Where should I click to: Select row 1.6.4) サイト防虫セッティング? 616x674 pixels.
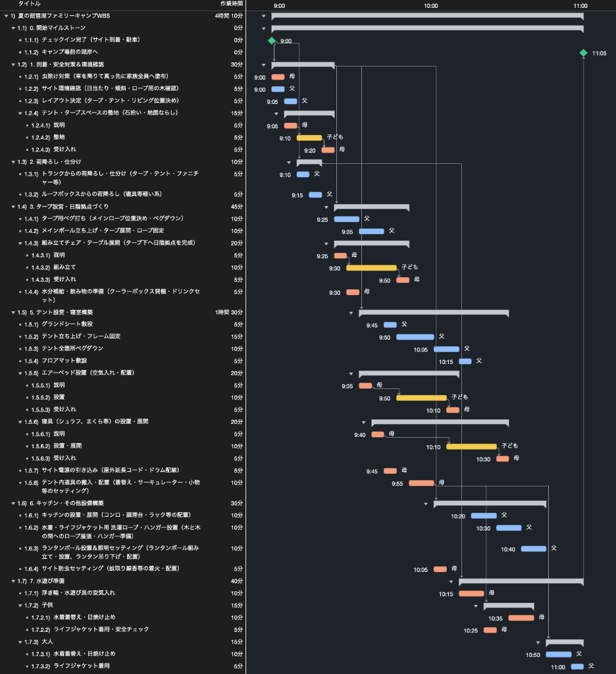point(123,569)
